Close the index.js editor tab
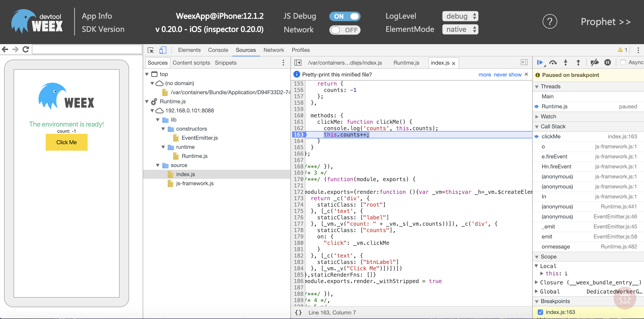The height and width of the screenshot is (319, 644). pyautogui.click(x=454, y=63)
